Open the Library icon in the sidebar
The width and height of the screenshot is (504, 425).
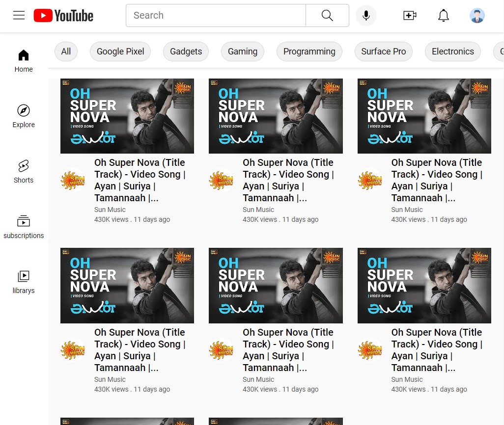point(23,276)
